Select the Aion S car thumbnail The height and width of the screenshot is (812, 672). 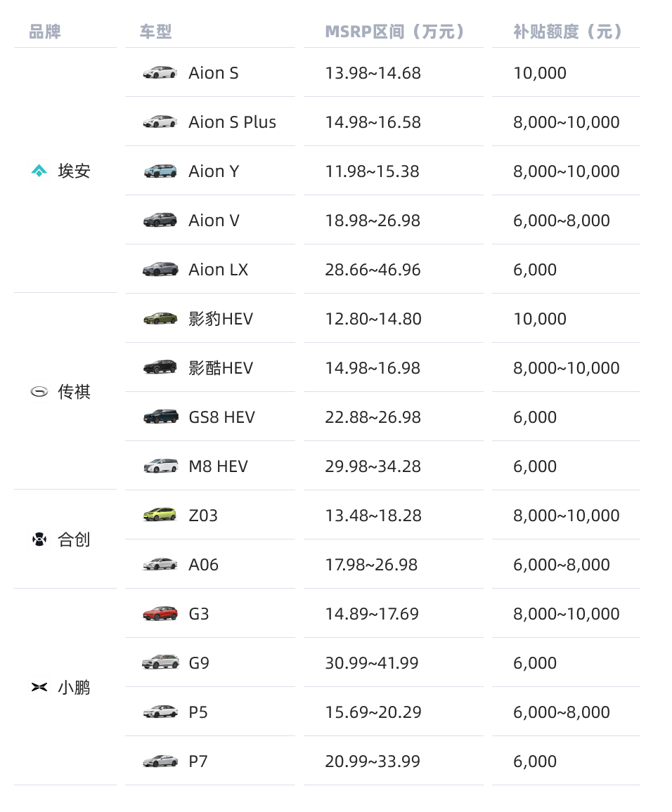coord(160,72)
